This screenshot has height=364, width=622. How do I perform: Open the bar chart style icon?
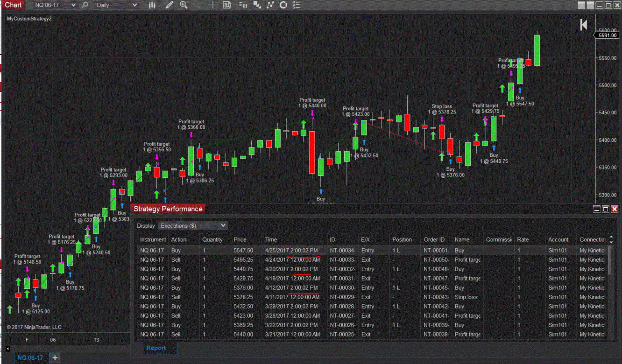click(152, 5)
